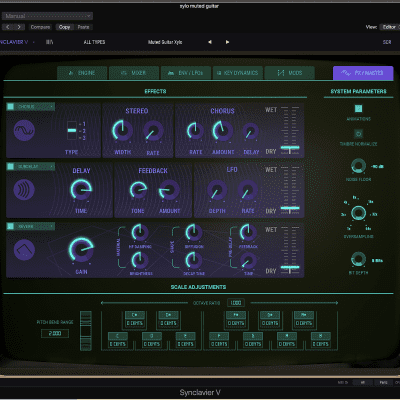Click the reverb Decay Time knob

(x=194, y=260)
